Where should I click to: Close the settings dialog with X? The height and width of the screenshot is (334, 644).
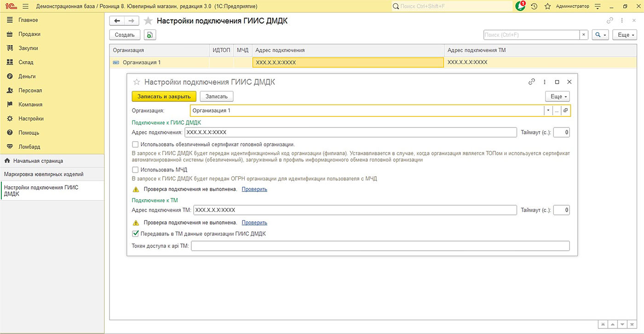point(569,82)
